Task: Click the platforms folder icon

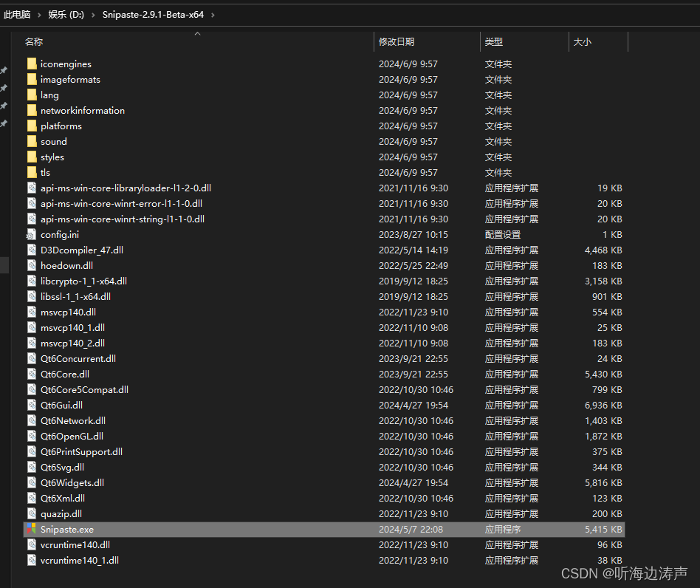Action: [x=32, y=126]
